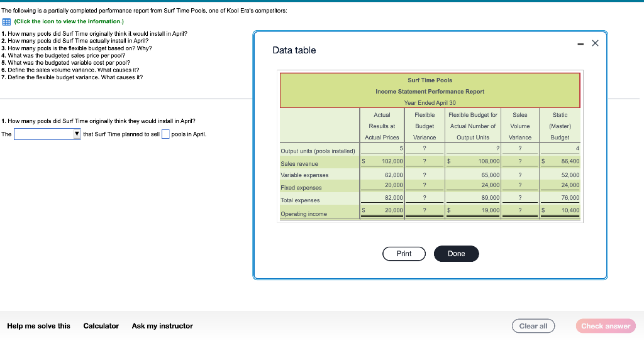Click question 3 about flexible budget basis
Viewport: 644px width, 341px height.
[77, 48]
